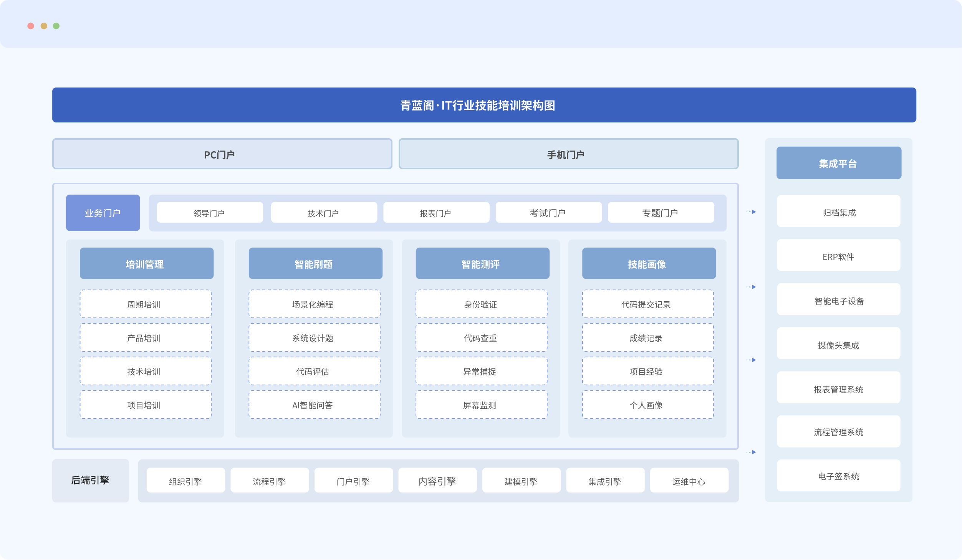
Task: Click the 摄像头集成 item
Action: tap(838, 344)
